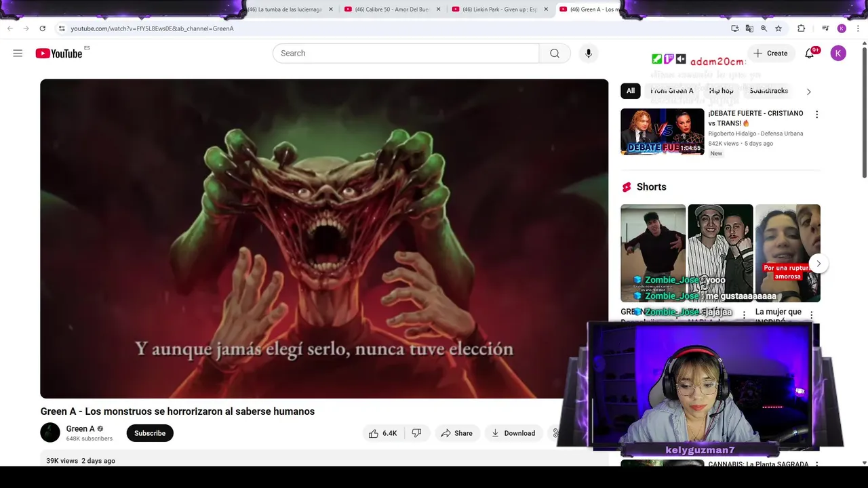This screenshot has width=868, height=488.
Task: Open the zoom magnifier in address bar
Action: (764, 28)
